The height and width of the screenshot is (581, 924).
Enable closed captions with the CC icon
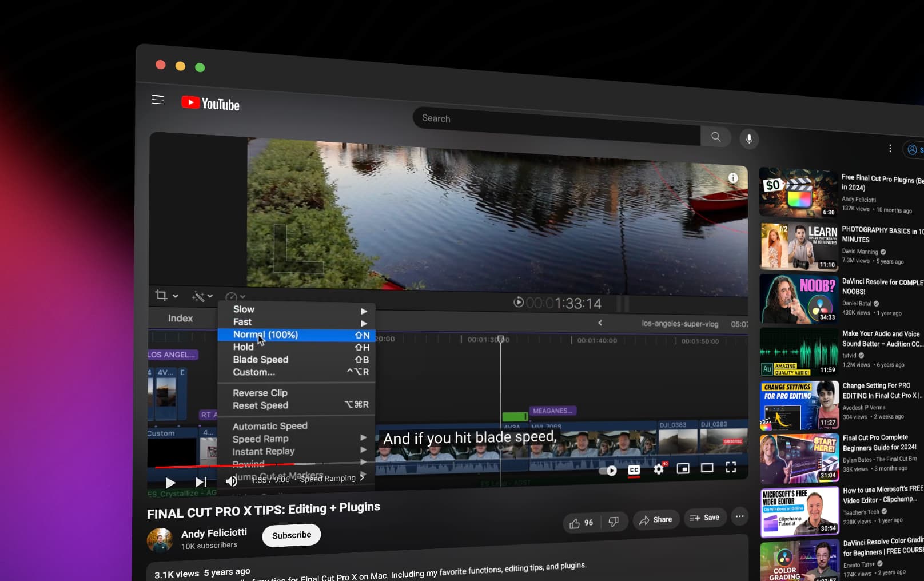click(634, 469)
